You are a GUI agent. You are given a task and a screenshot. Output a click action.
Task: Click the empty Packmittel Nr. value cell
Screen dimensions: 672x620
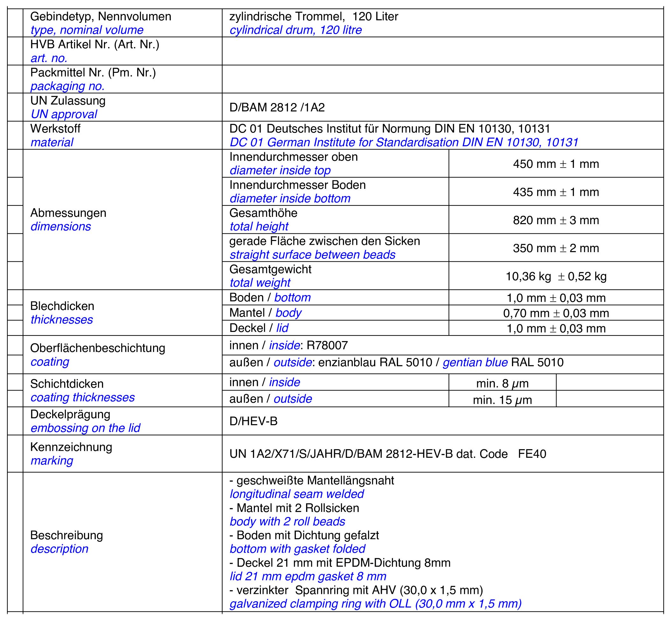[442, 79]
